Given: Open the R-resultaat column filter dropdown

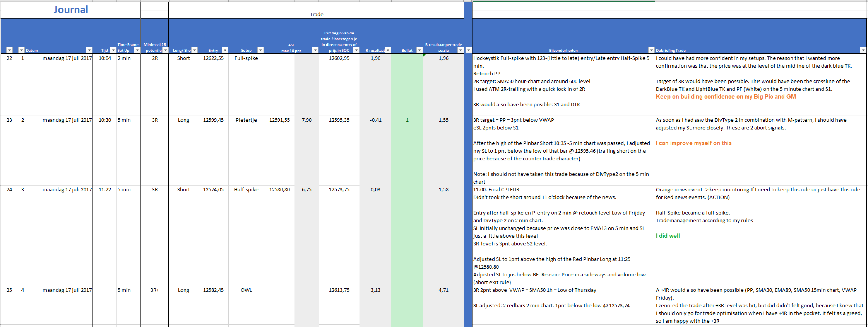Looking at the screenshot, I should [388, 50].
